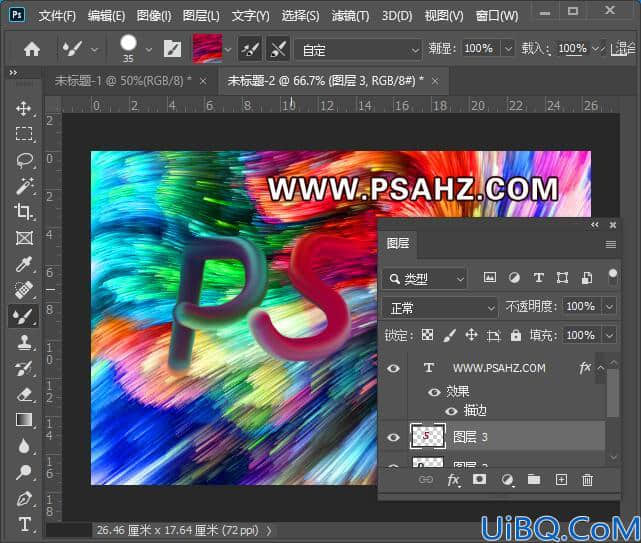641x543 pixels.
Task: Select the Eraser tool
Action: coord(24,394)
